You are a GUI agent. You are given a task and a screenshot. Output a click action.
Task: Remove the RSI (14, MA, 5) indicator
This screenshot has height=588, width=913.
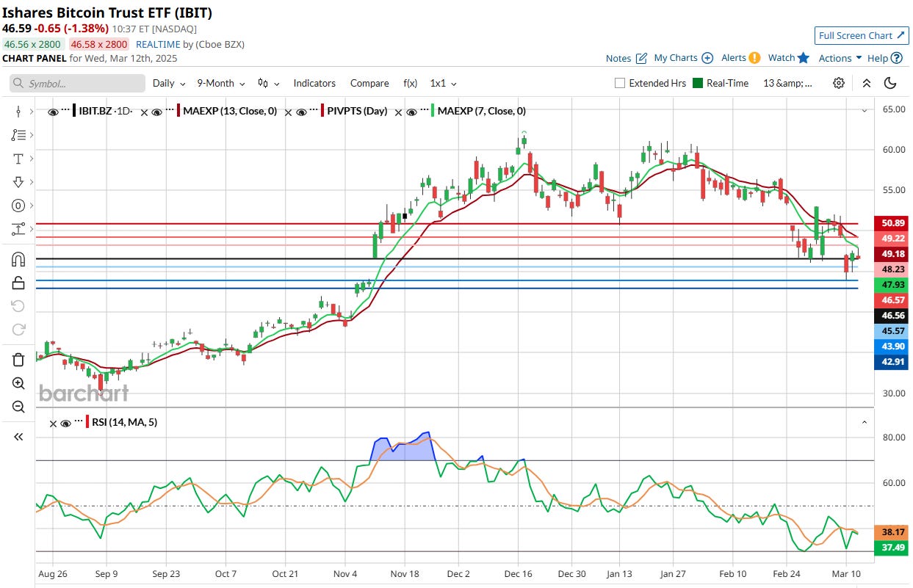53,423
